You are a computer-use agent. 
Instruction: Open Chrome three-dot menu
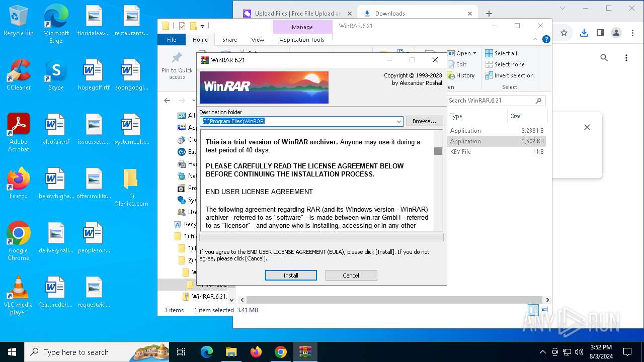632,33
